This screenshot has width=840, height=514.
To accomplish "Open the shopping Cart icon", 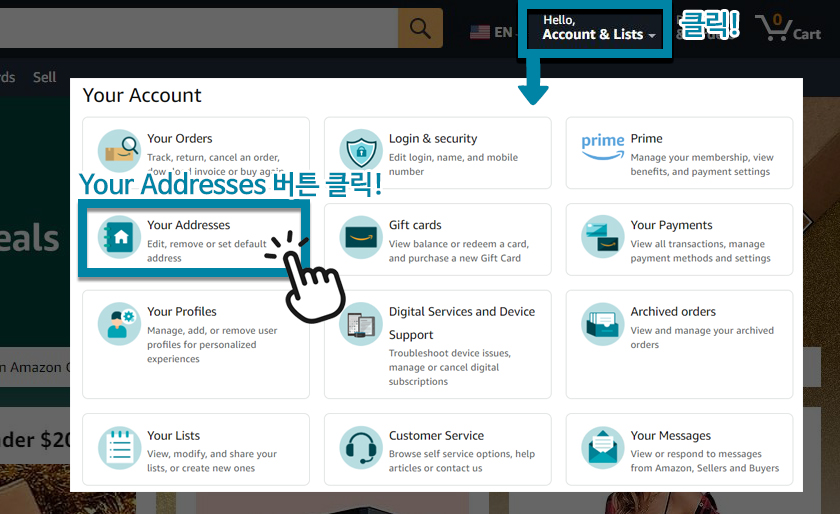I will click(x=774, y=28).
